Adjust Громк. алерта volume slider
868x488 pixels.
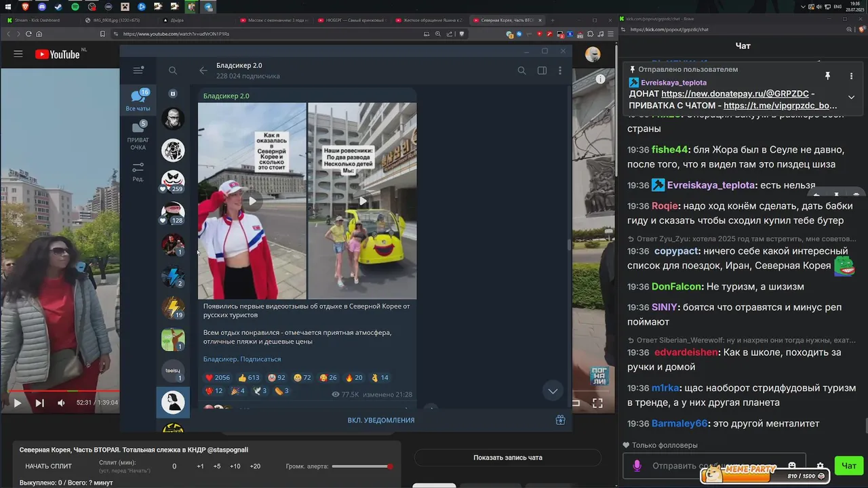coord(362,466)
